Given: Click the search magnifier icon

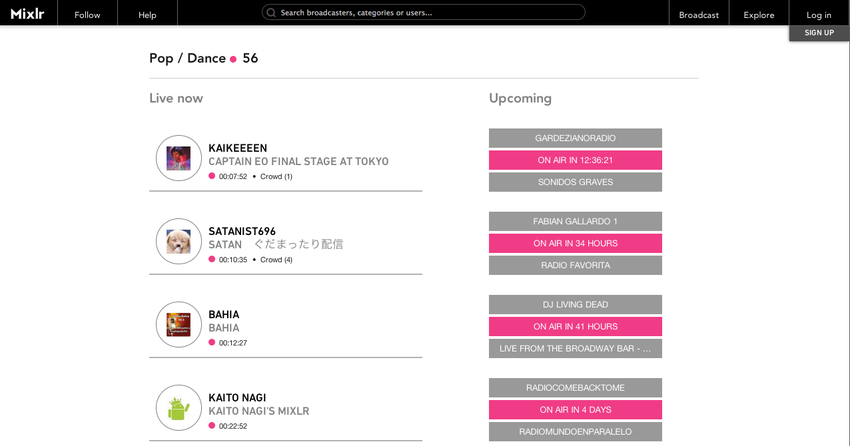Looking at the screenshot, I should coord(271,12).
